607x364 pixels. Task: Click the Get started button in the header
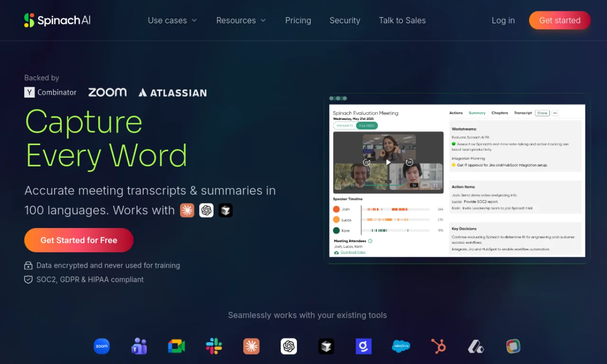click(x=560, y=20)
